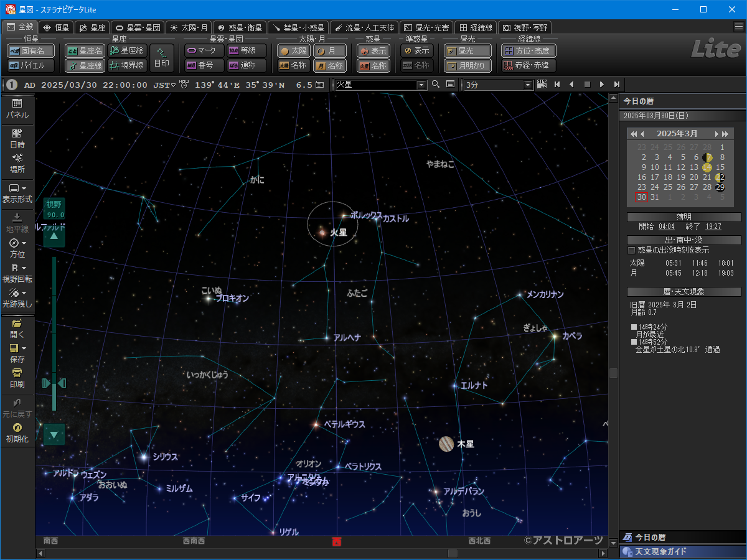The height and width of the screenshot is (560, 747).
Task: Stop the time animation
Action: (587, 85)
